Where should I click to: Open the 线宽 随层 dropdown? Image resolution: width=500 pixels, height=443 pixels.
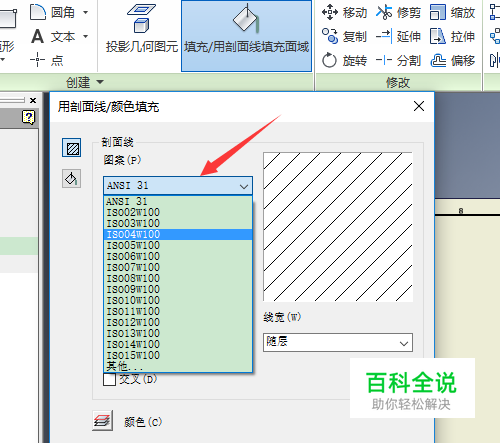pos(338,342)
